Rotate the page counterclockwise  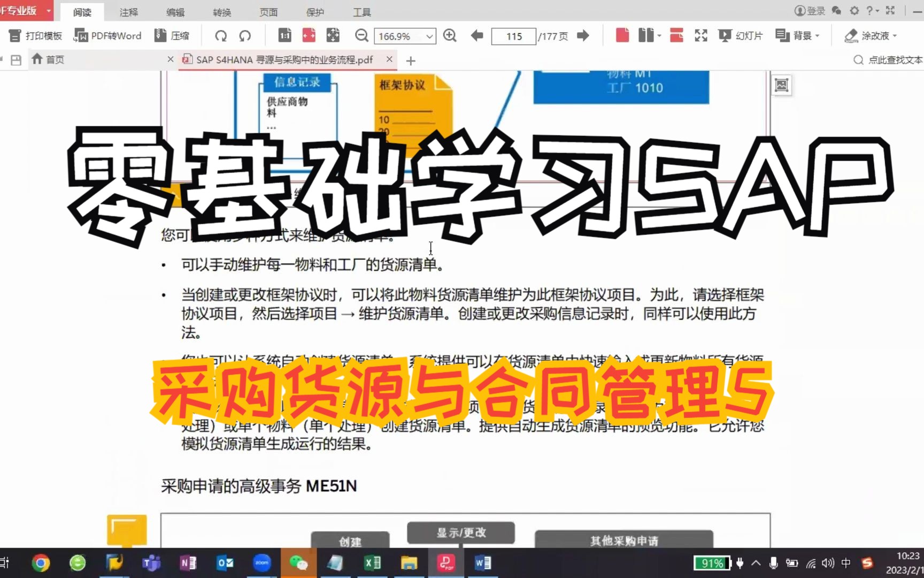click(245, 35)
